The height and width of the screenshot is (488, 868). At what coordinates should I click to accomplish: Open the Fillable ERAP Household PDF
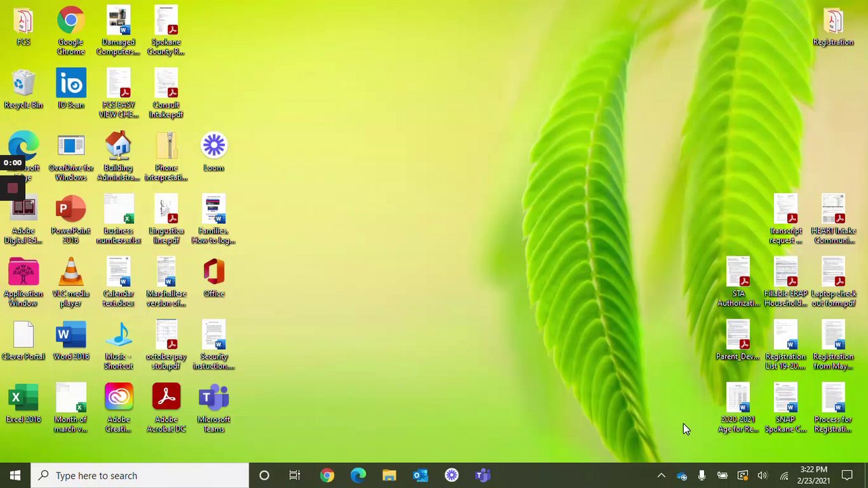[x=785, y=283]
